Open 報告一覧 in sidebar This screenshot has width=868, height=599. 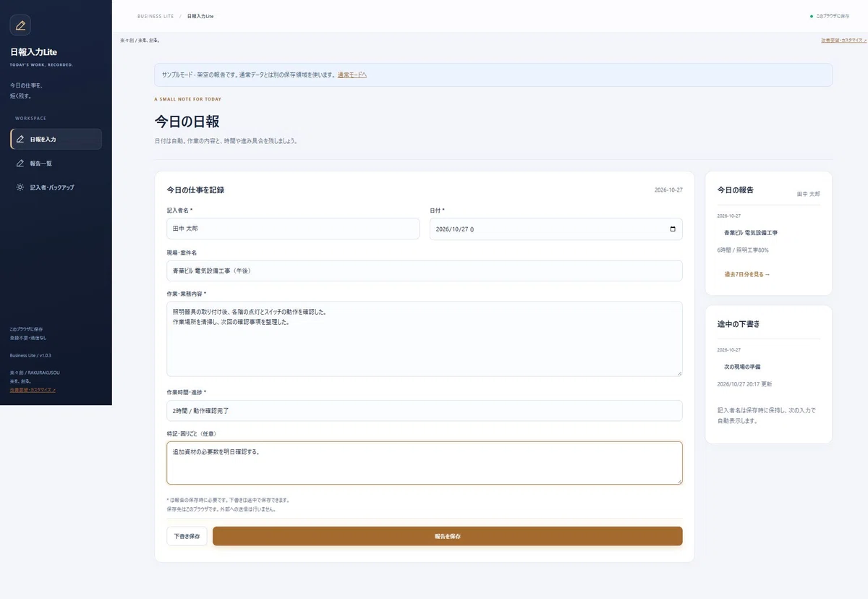pyautogui.click(x=56, y=163)
